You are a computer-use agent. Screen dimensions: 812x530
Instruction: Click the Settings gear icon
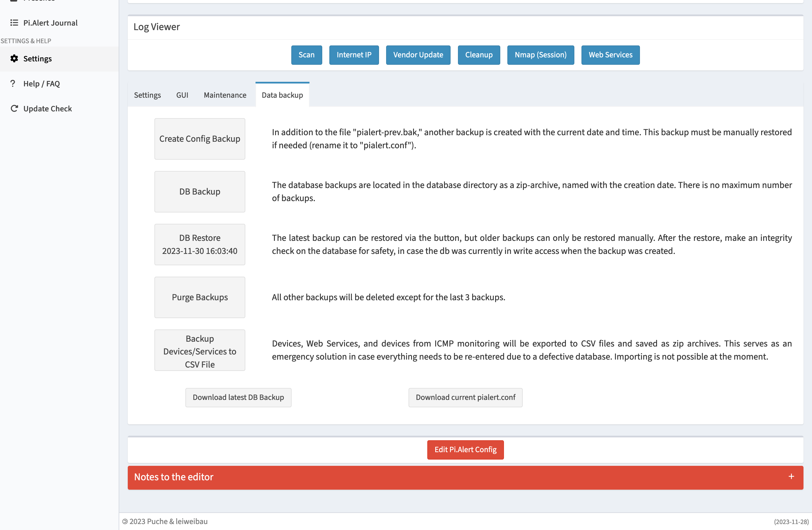pos(15,59)
